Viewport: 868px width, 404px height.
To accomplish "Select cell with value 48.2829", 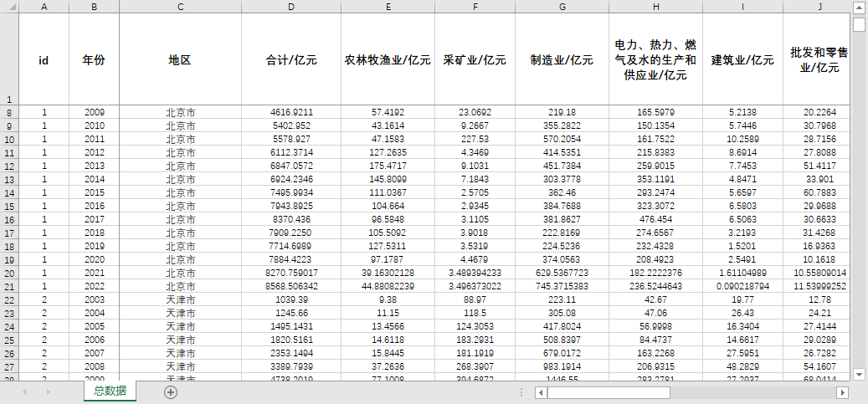I will pos(743,366).
